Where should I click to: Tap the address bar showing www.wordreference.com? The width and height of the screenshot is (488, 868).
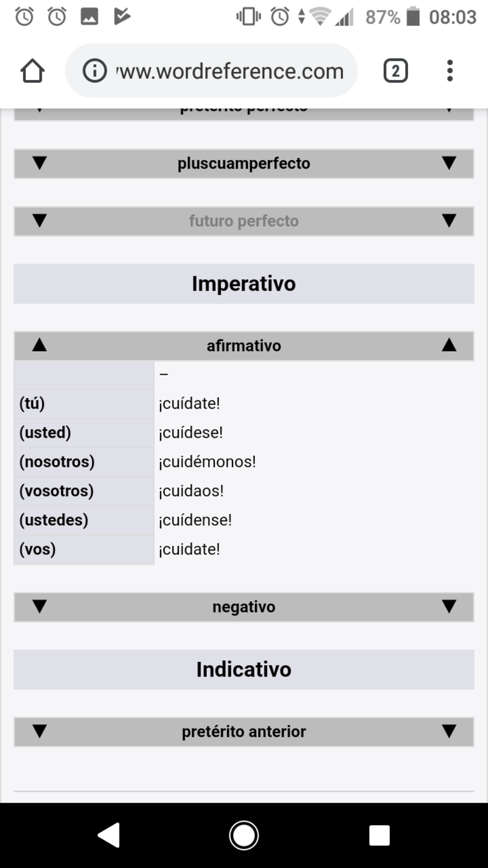coord(226,70)
